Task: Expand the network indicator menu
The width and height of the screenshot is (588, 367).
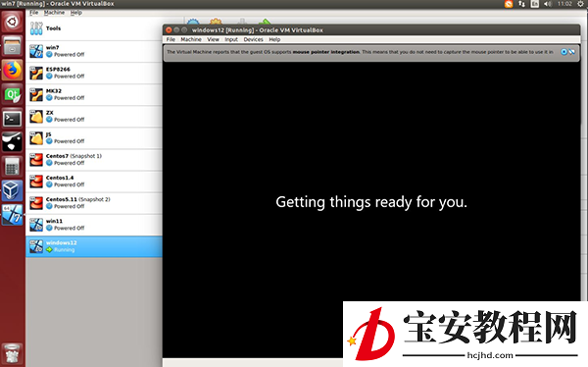Action: tap(521, 4)
